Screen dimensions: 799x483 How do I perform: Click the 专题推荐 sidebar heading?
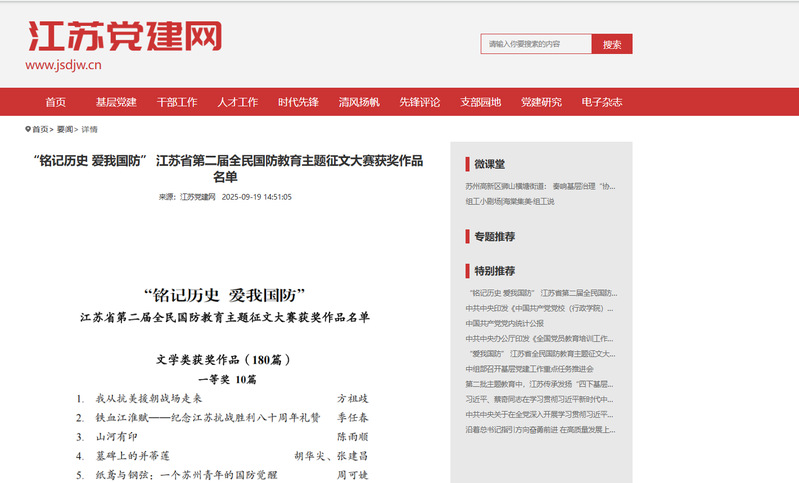pos(494,237)
